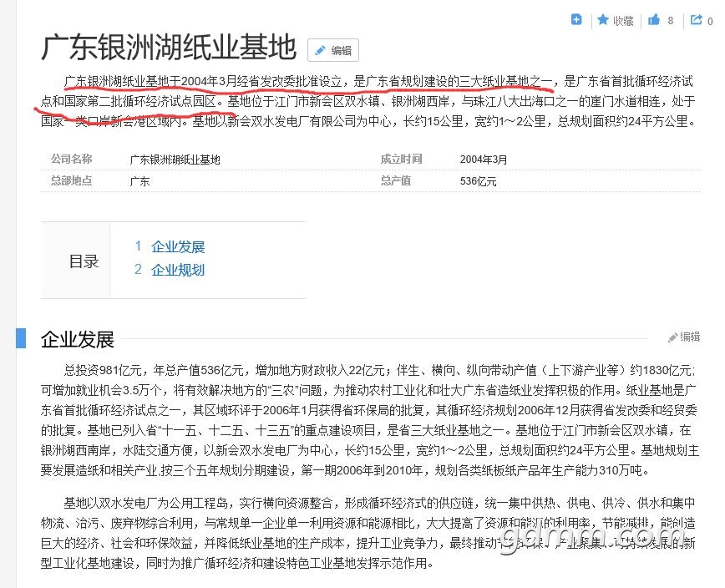
Task: Click the 总产值 value 536亿元
Action: pos(478,181)
